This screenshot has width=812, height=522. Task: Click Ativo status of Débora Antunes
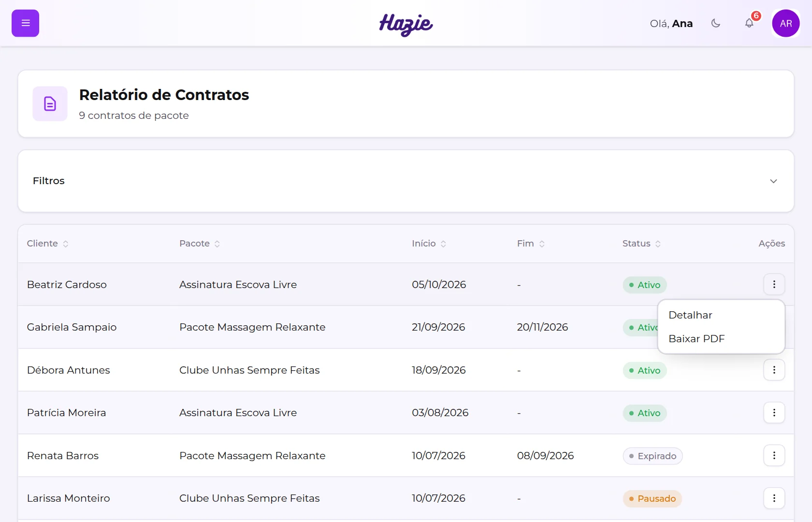[645, 370]
